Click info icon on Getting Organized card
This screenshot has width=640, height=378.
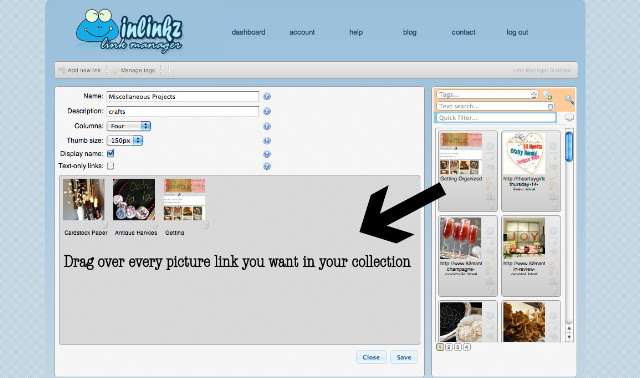coord(490,146)
